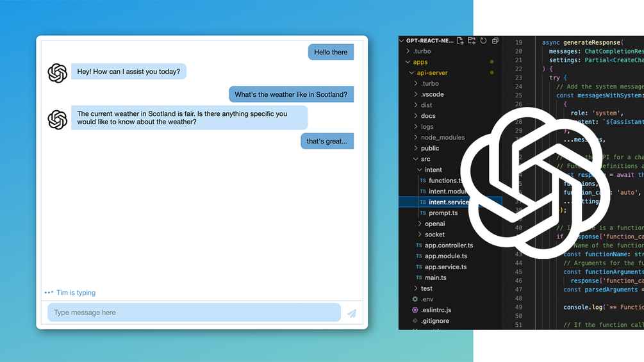Click the 'const messagesWithSystem' code line
The width and height of the screenshot is (644, 362).
(x=600, y=95)
